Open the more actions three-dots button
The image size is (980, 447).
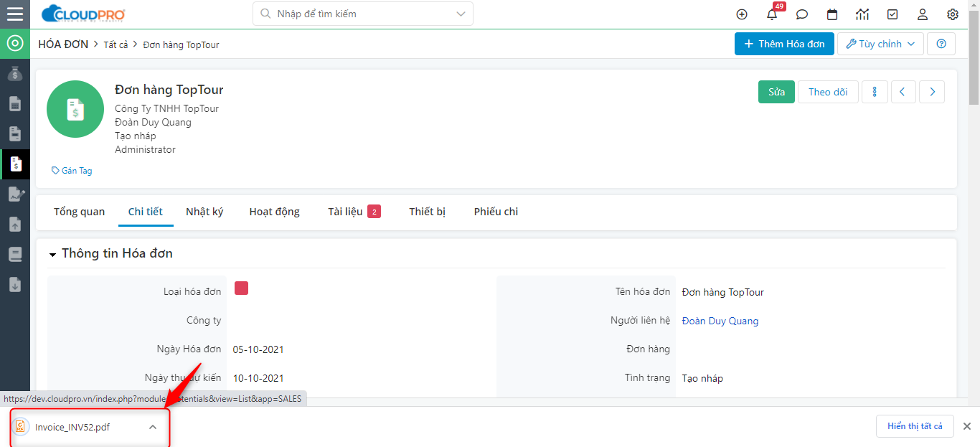(875, 92)
